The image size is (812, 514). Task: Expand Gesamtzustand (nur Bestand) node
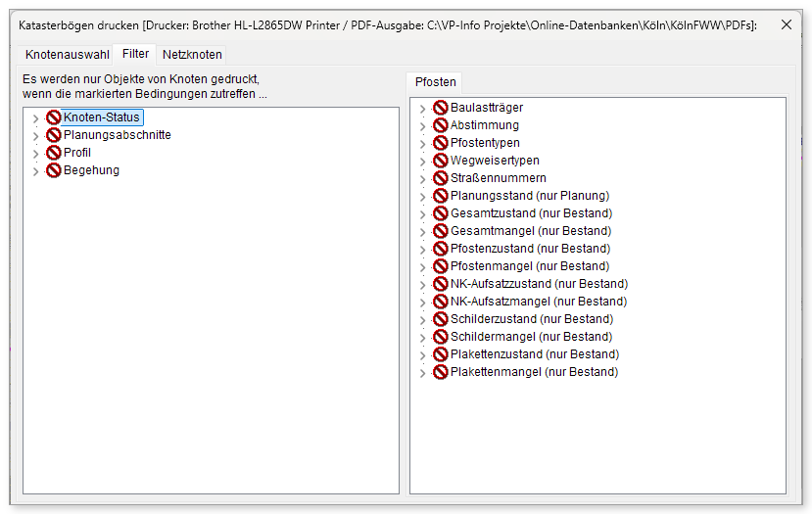[422, 214]
